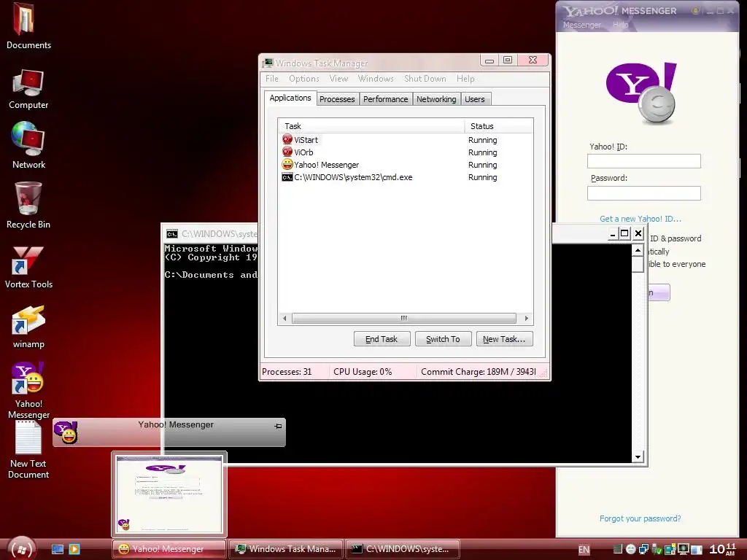747x560 pixels.
Task: Open the View menu in Task Manager
Action: coord(338,79)
